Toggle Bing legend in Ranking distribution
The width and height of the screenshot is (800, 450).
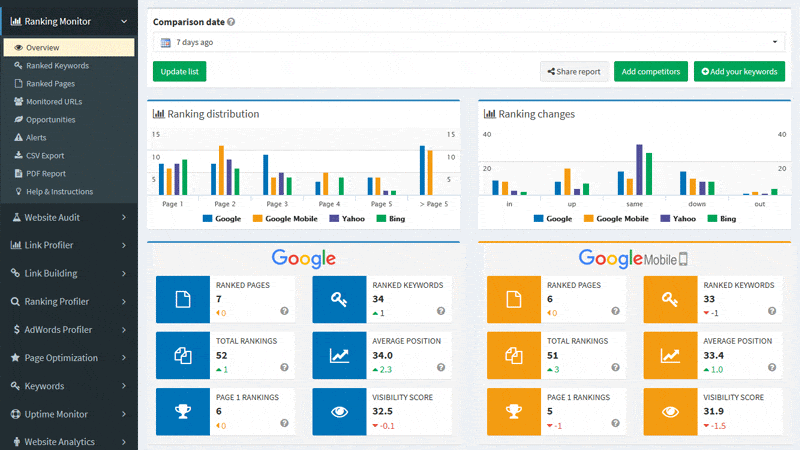391,218
